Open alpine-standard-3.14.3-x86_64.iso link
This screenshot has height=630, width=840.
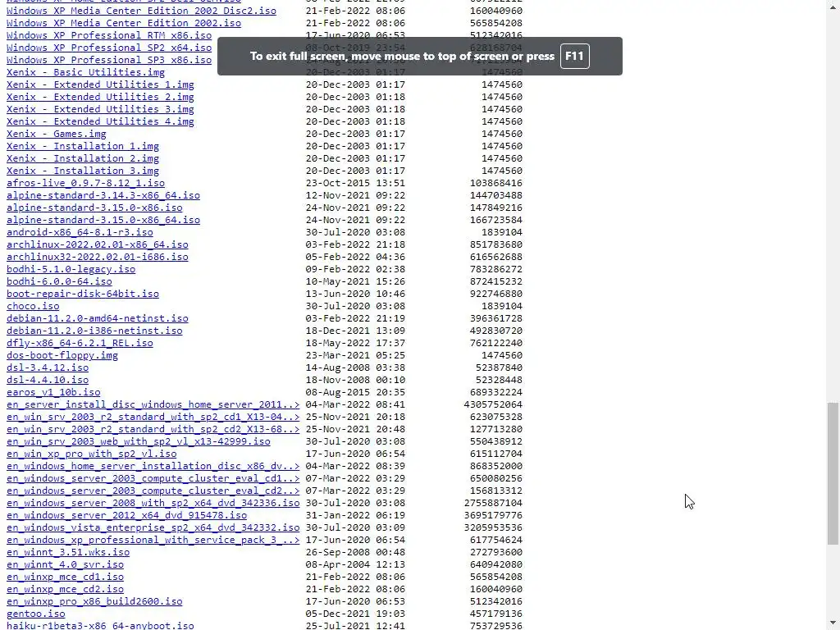(103, 195)
